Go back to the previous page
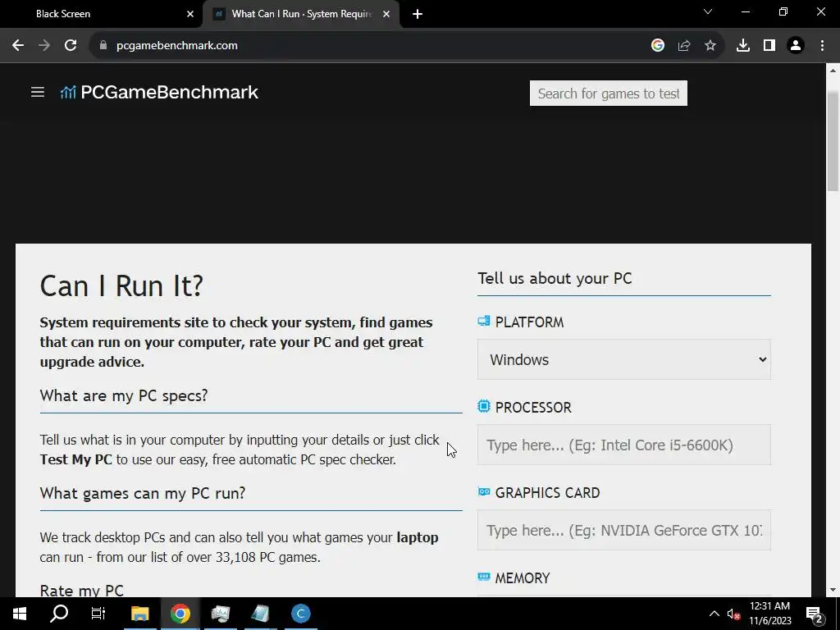Viewport: 840px width, 630px height. click(x=18, y=46)
